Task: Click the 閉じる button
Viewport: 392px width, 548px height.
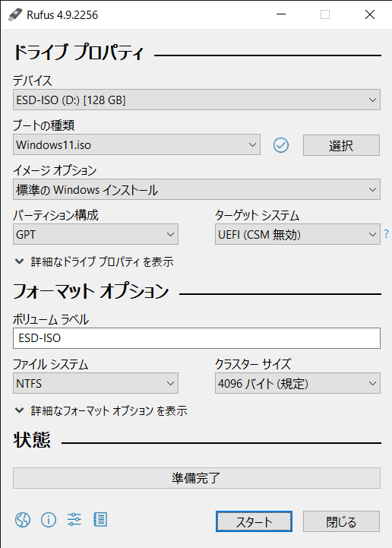Action: click(x=341, y=521)
